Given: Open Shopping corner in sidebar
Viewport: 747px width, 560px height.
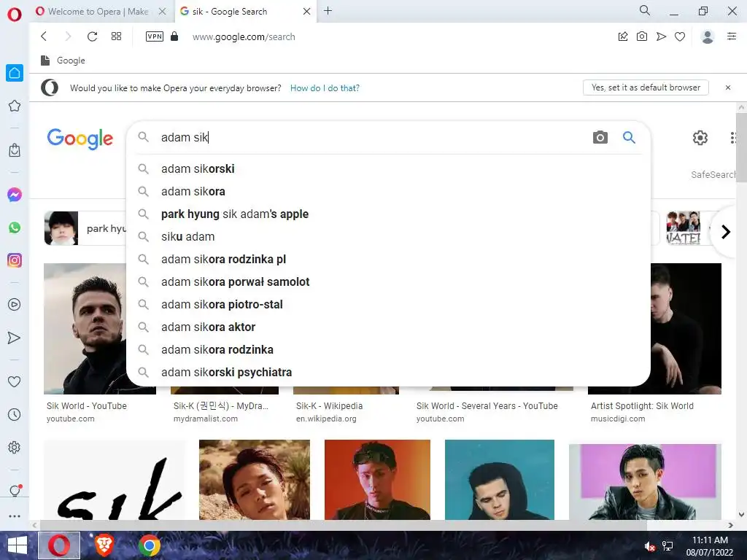Looking at the screenshot, I should (x=15, y=150).
